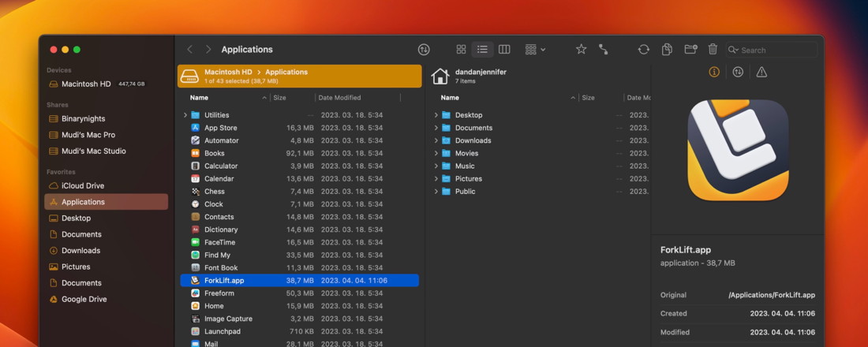Create a new folder from the toolbar
Screen dimensions: 868x347
point(690,50)
